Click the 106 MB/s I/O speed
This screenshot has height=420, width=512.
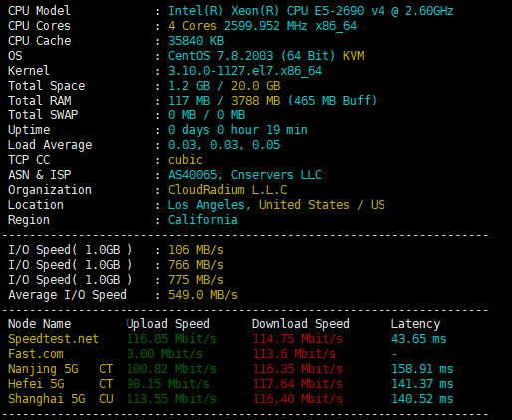pyautogui.click(x=196, y=250)
